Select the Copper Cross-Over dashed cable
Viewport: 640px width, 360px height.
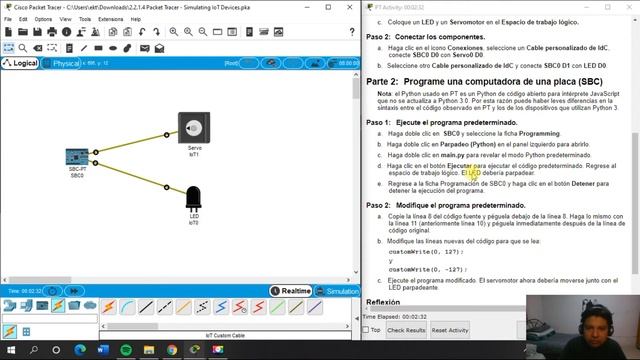165,307
